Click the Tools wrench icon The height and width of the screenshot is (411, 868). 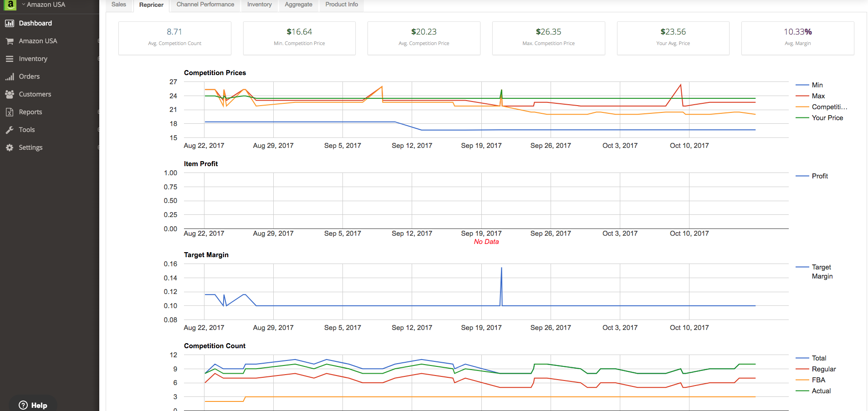[x=10, y=130]
